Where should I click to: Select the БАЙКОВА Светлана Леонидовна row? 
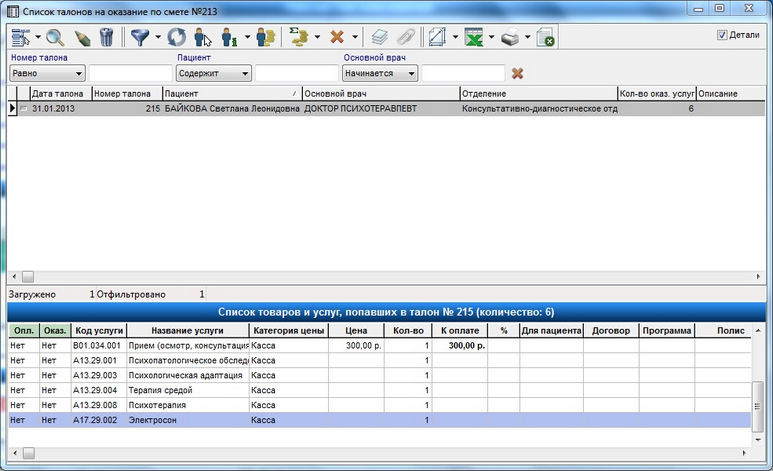(386, 109)
